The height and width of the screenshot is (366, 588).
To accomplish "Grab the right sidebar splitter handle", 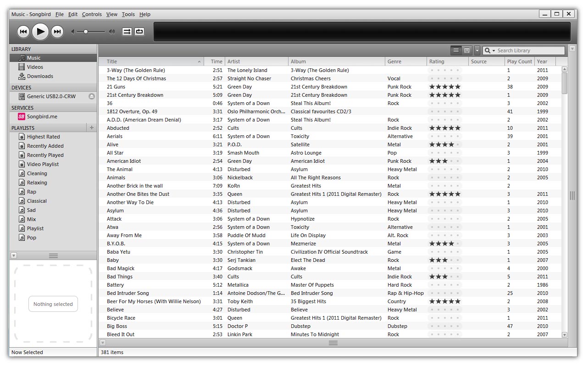I will click(x=572, y=195).
